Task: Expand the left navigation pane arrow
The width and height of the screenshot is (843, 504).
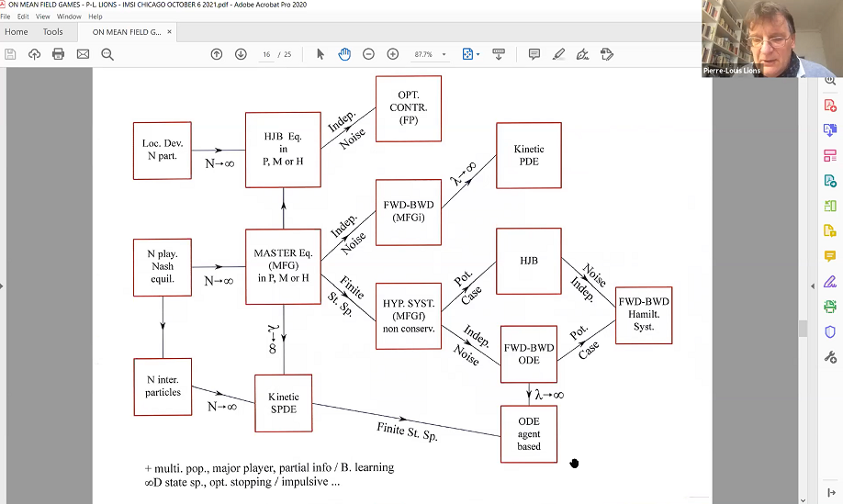Action: coord(4,286)
